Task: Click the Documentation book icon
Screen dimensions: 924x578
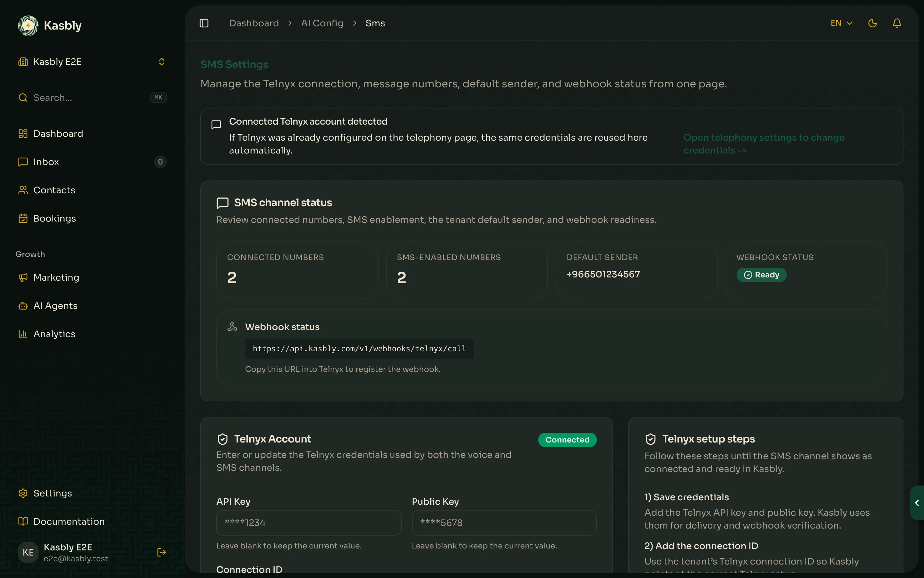Action: point(23,521)
